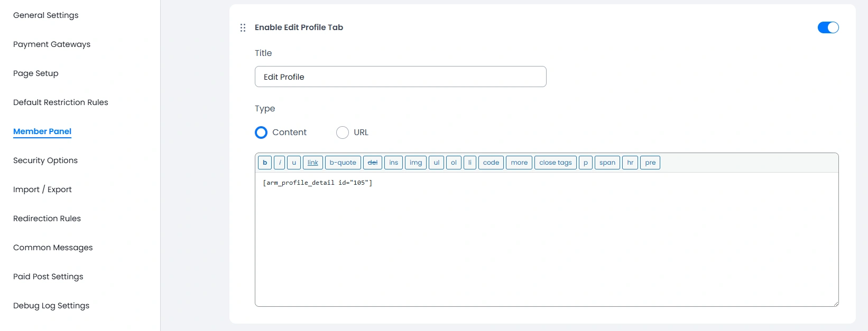Switch to Security Options section
868x331 pixels.
pos(45,160)
